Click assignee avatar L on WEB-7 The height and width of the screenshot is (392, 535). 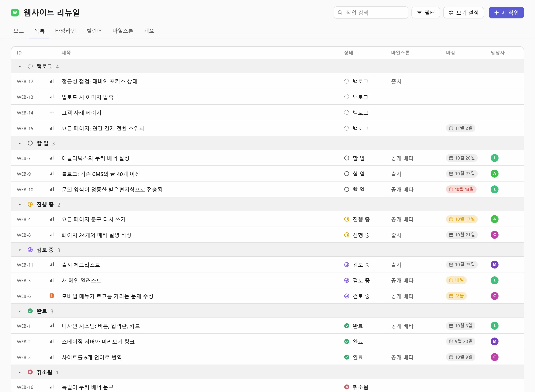[x=494, y=158]
